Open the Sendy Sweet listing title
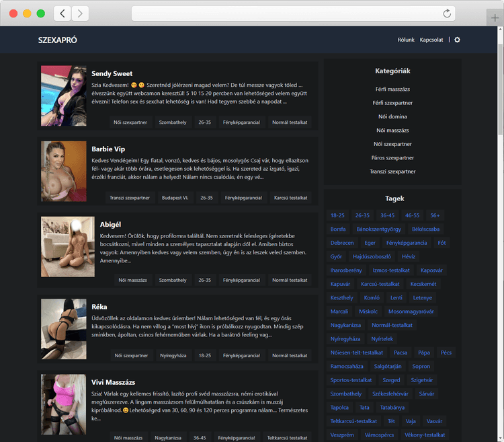 pyautogui.click(x=112, y=73)
